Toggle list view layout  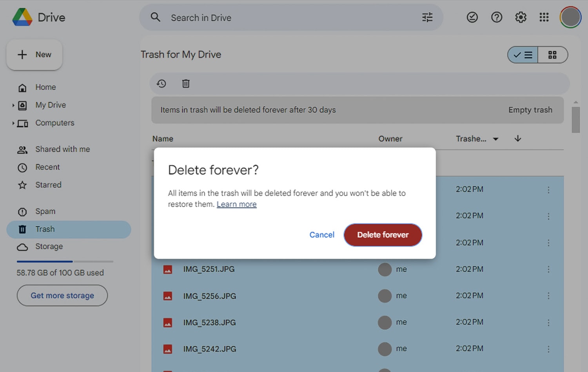tap(522, 55)
